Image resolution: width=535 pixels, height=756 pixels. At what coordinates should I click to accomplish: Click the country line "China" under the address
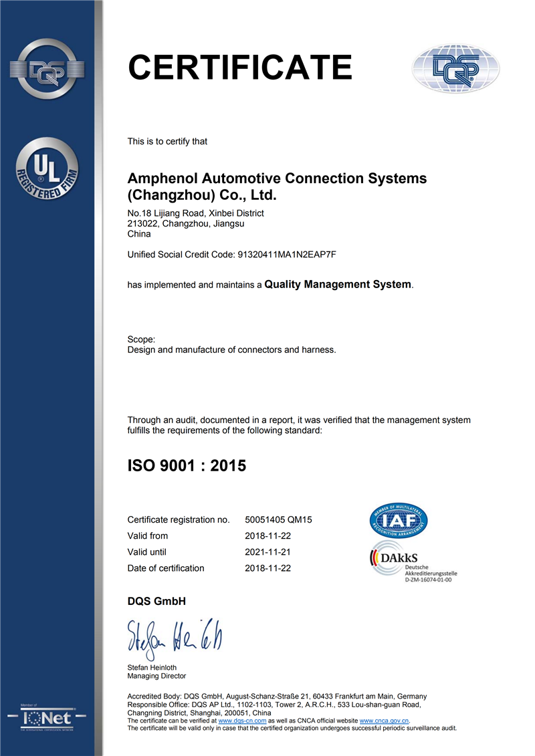coord(139,234)
